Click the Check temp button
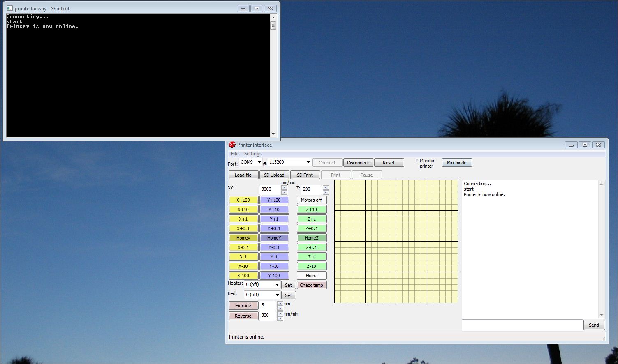 (311, 285)
